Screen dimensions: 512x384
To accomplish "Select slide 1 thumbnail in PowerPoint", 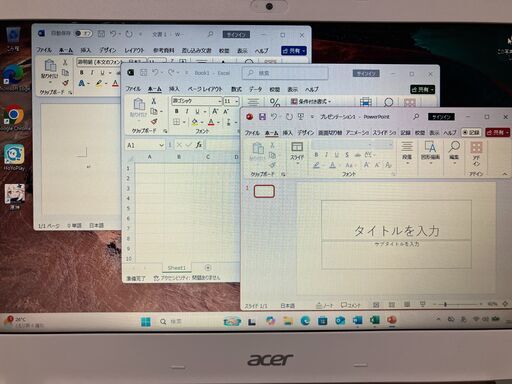I will point(264,191).
